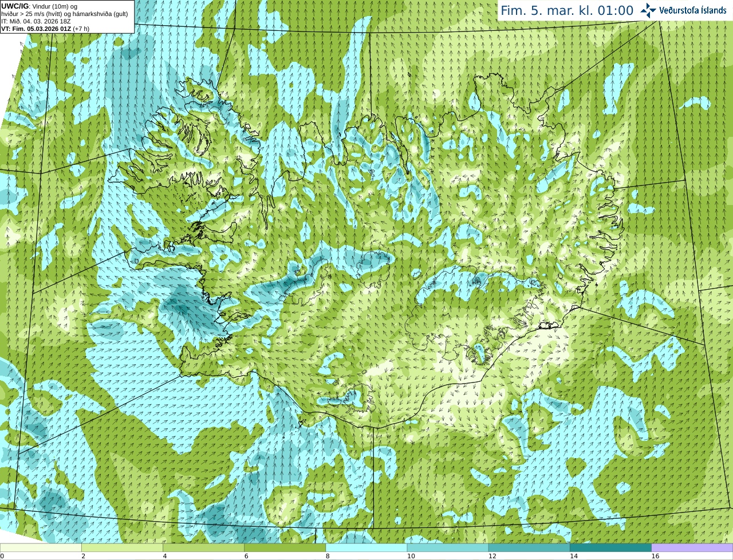Click the Veðurstofa Íslands logo symbol
Image resolution: width=733 pixels, height=560 pixels.
(648, 10)
